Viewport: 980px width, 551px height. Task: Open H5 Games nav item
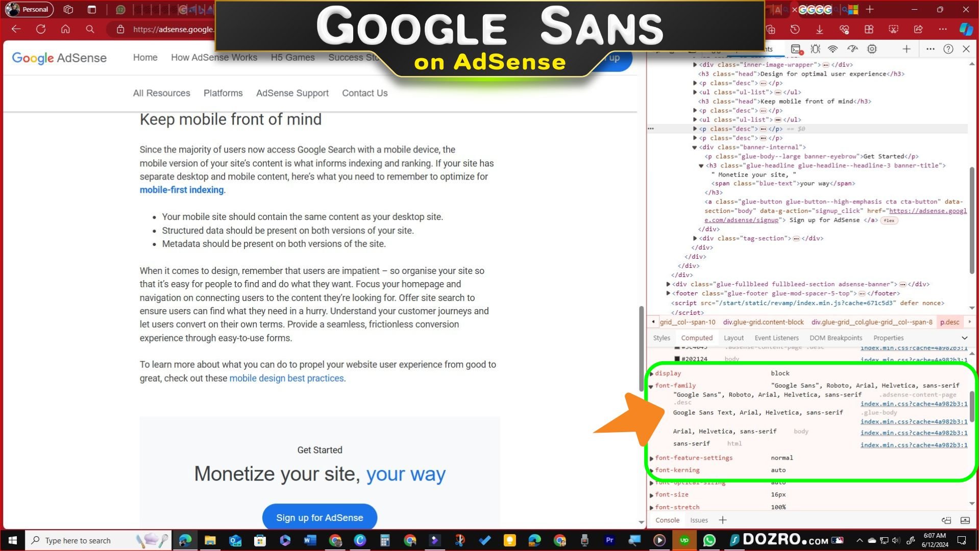pos(292,58)
